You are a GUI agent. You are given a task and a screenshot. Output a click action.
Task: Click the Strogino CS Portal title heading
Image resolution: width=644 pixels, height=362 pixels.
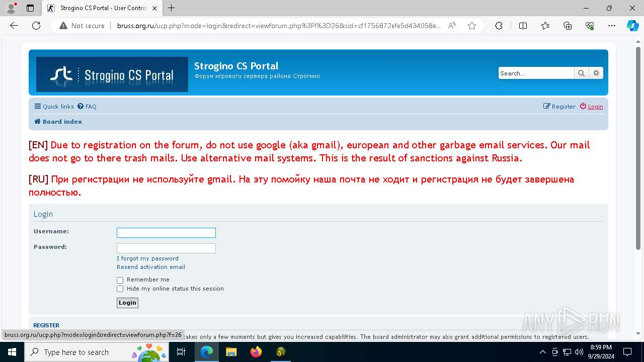point(236,66)
